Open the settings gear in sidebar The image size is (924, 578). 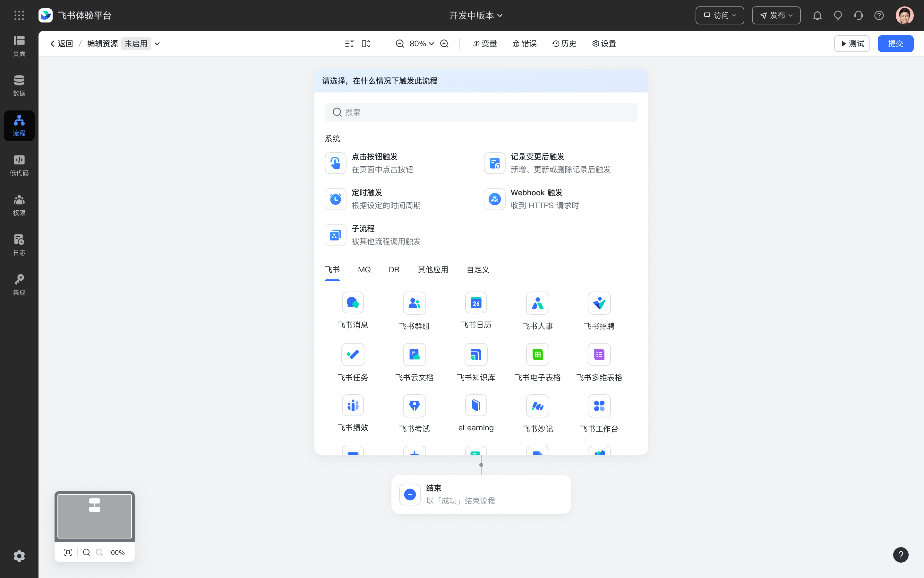click(19, 556)
